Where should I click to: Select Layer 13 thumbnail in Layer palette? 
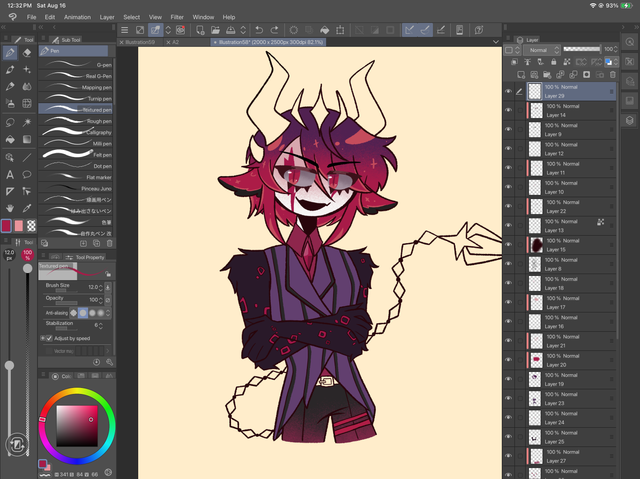[x=535, y=225]
